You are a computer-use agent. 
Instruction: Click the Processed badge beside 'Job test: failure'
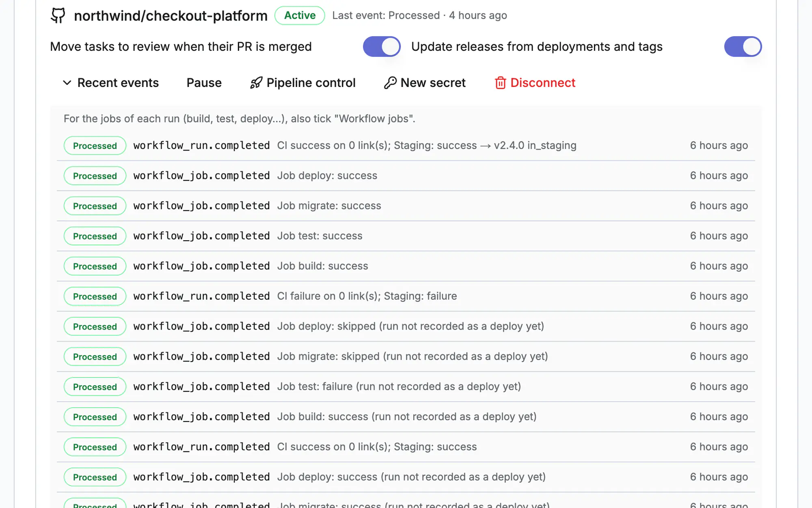coord(95,386)
